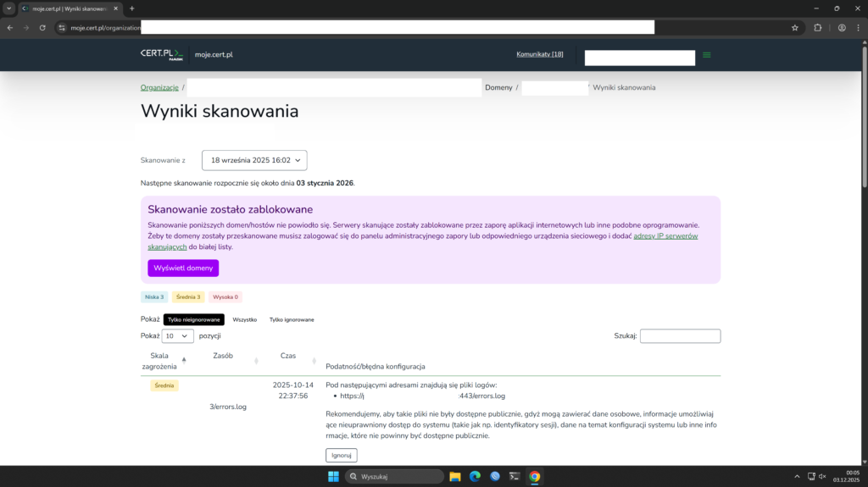Reload the page with refresh icon

click(42, 28)
